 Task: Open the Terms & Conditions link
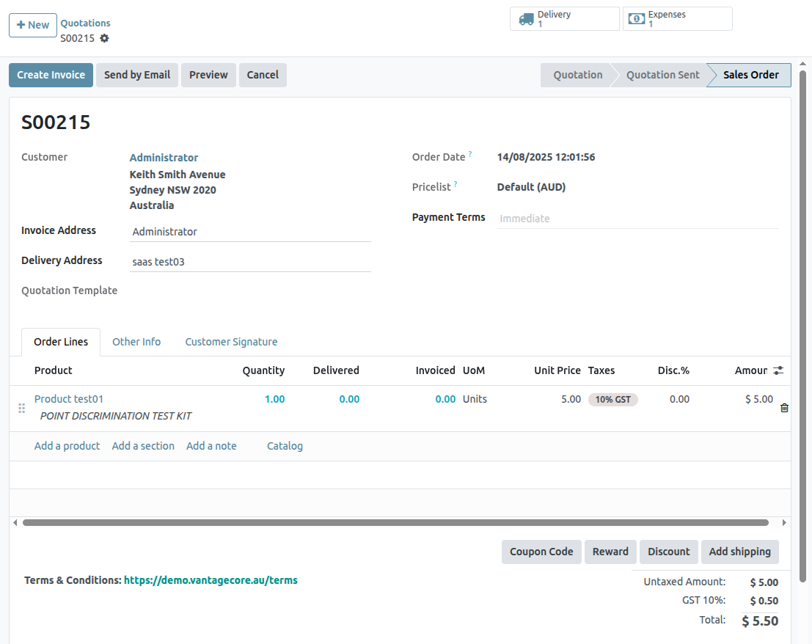(211, 580)
